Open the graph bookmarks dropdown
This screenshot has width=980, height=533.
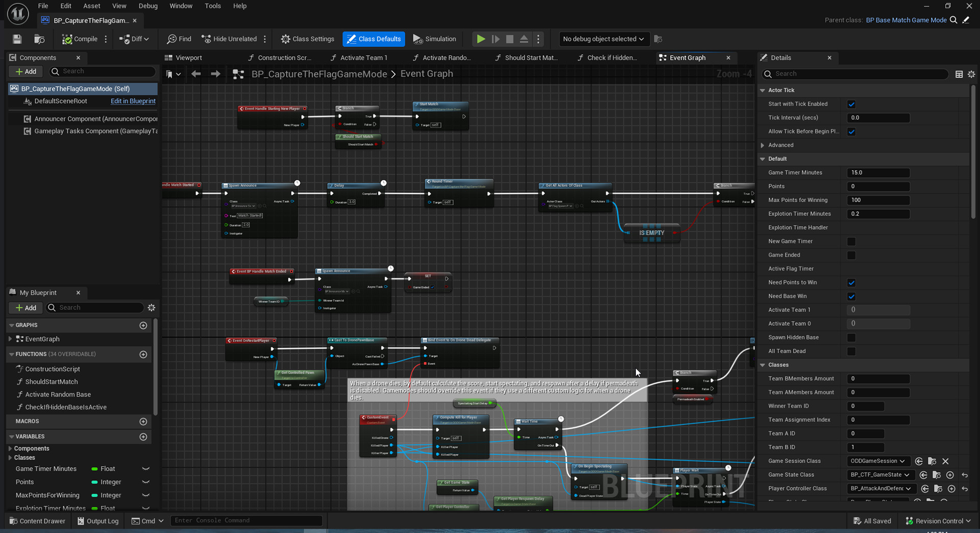click(x=174, y=74)
